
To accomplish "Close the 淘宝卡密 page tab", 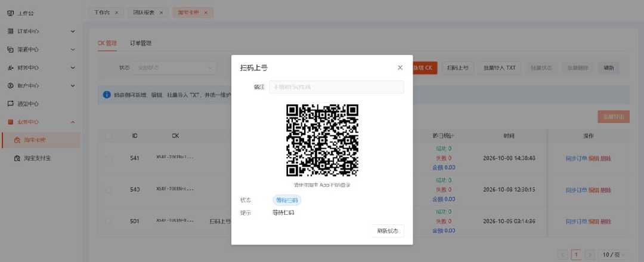I will [x=206, y=13].
